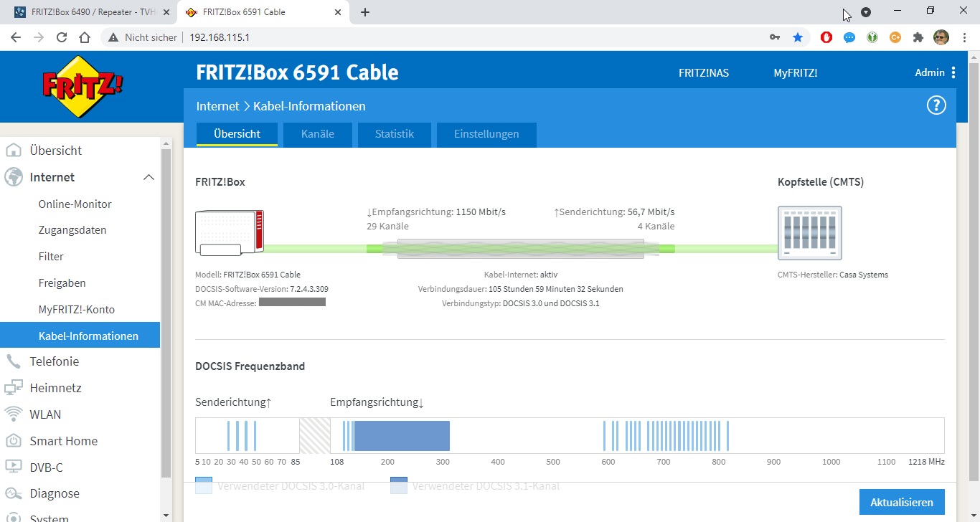Image resolution: width=980 pixels, height=522 pixels.
Task: Switch to the Kanäle tab
Action: [318, 134]
